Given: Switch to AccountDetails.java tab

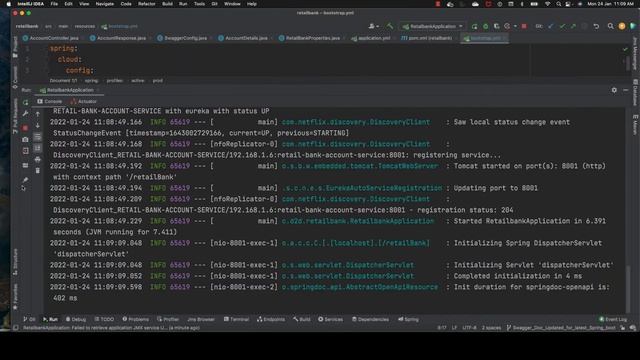Looking at the screenshot, I should click(x=243, y=38).
